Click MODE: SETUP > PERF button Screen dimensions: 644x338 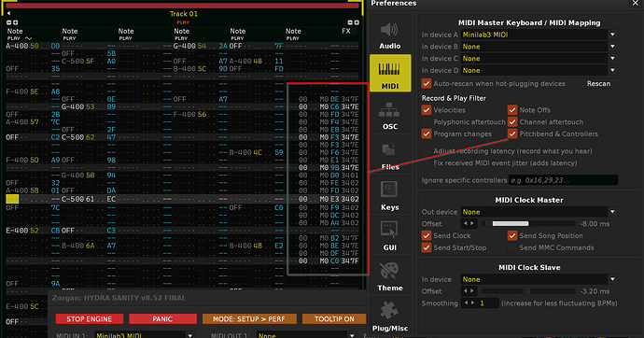coord(249,319)
